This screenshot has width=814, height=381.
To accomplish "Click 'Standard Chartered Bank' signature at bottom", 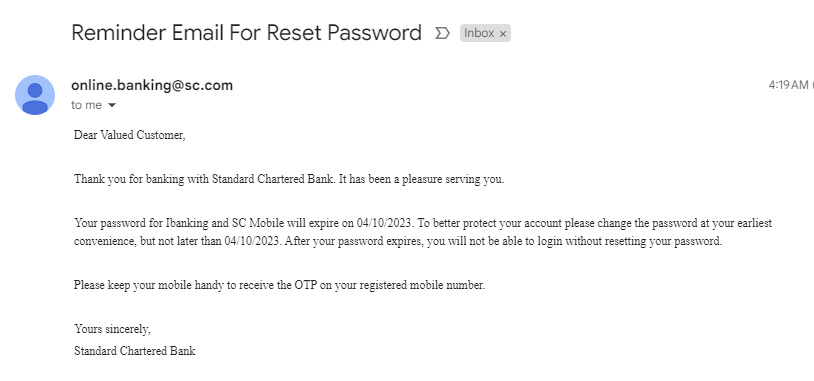I will tap(134, 351).
